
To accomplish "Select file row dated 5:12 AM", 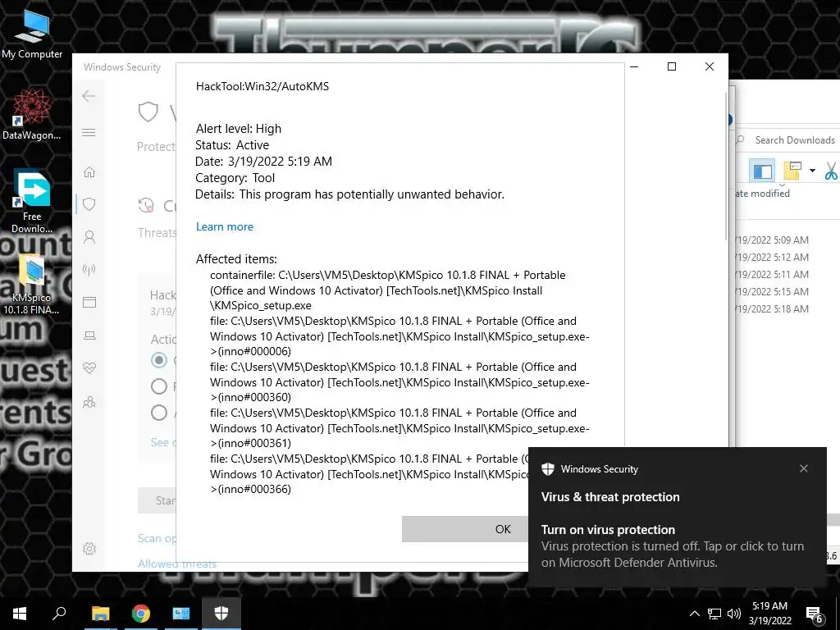I will 772,257.
